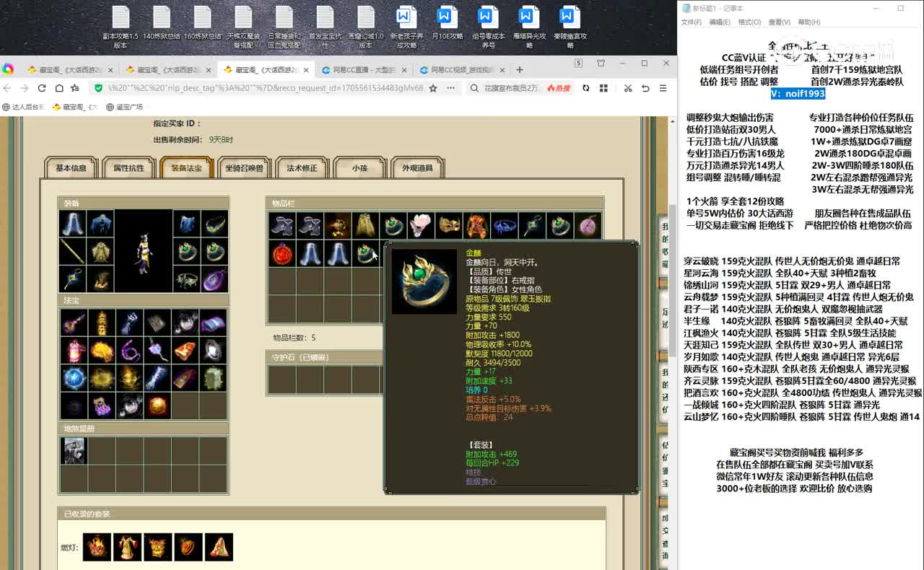The width and height of the screenshot is (924, 570).
Task: Open the 基本信息 tab
Action: [x=71, y=167]
